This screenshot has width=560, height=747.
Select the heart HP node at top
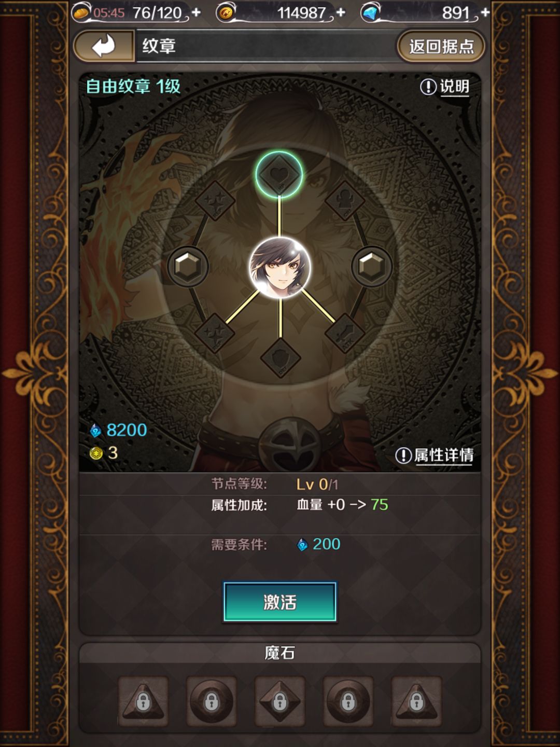(279, 174)
